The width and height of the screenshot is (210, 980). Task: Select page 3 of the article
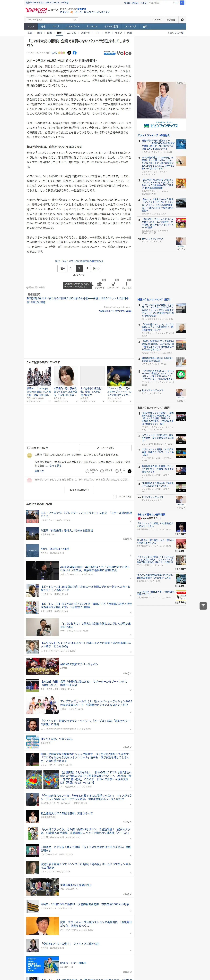87,268
